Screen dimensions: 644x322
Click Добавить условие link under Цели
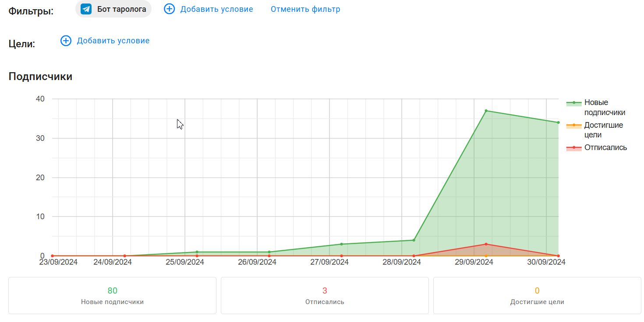click(x=113, y=41)
